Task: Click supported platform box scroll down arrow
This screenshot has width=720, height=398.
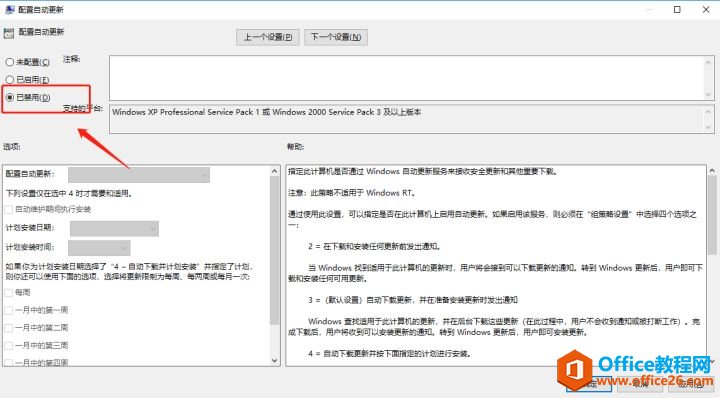Action: [x=709, y=127]
